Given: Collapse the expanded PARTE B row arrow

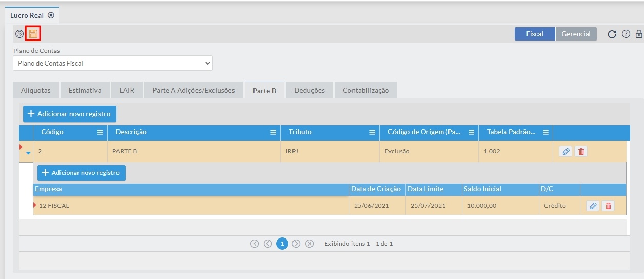Looking at the screenshot, I should (x=29, y=153).
